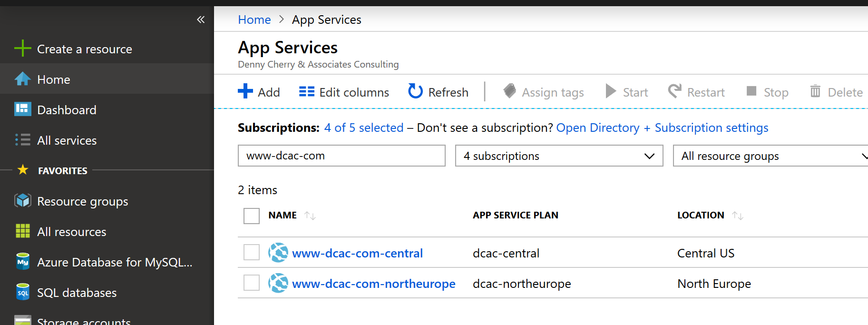Open the 4 subscriptions dropdown
This screenshot has height=325, width=868.
tap(559, 156)
